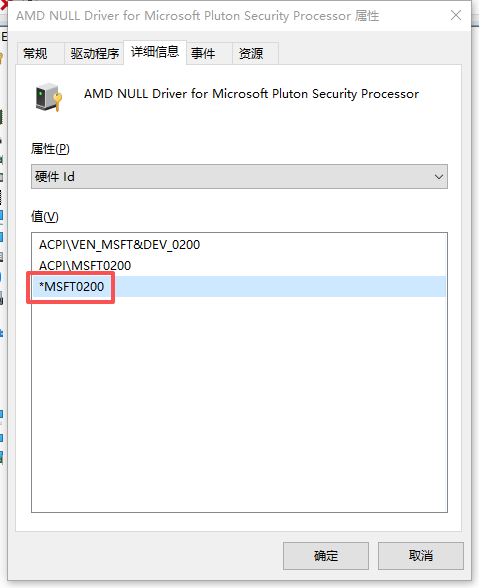479x588 pixels.
Task: Select the ACPI\MSFT0200 value entry
Action: coord(85,266)
